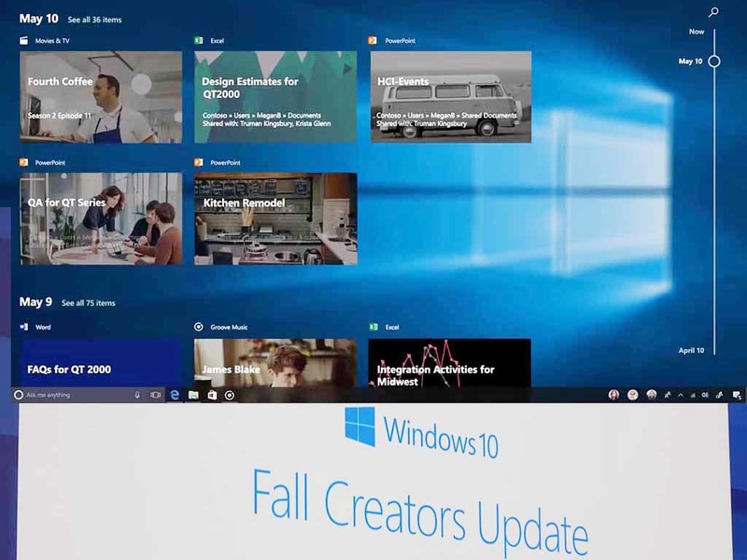Screen dimensions: 747x560
Task: Click the Timeline search magnifier icon
Action: [x=713, y=13]
